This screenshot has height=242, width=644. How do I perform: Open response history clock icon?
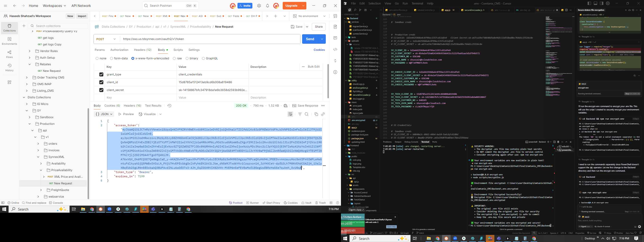[x=169, y=106]
